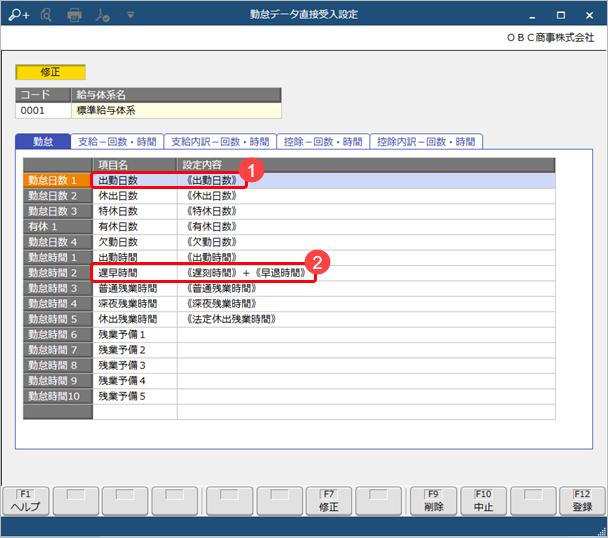Click the search-plus magnifier icon in title bar

(19, 15)
